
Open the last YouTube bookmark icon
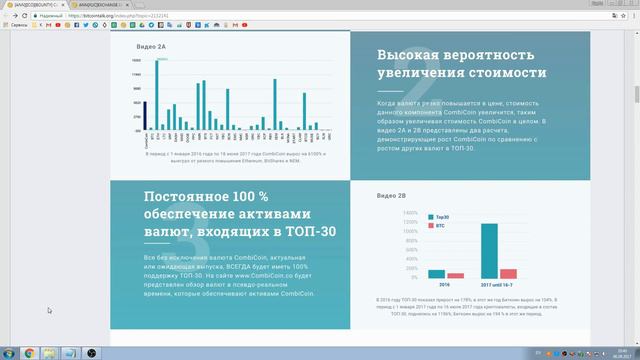point(244,25)
